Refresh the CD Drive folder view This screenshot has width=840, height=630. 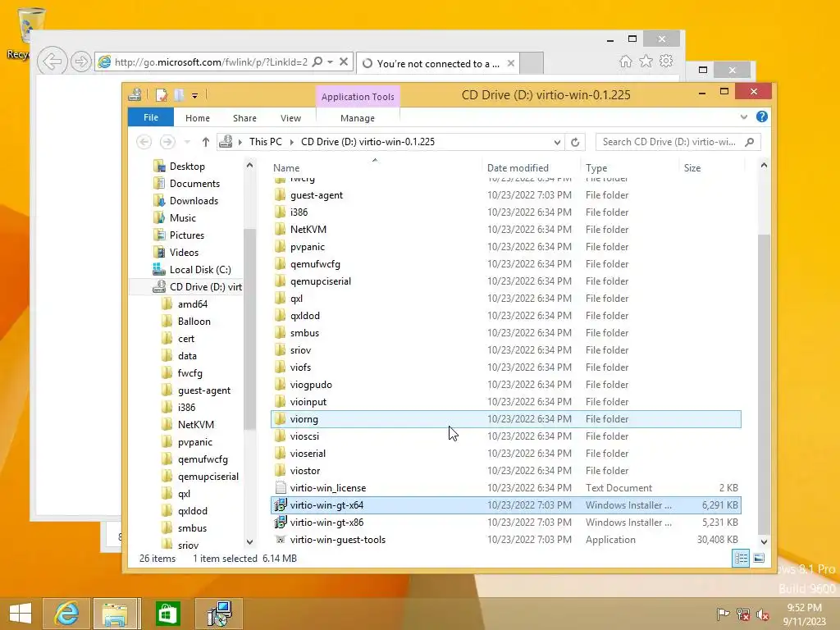tap(575, 142)
